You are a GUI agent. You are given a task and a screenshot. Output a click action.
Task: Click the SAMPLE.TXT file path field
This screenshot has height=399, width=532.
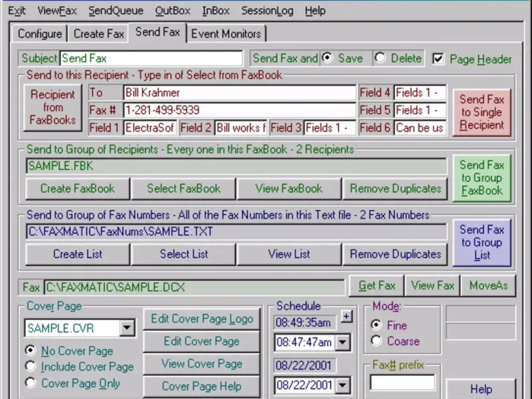click(x=236, y=231)
